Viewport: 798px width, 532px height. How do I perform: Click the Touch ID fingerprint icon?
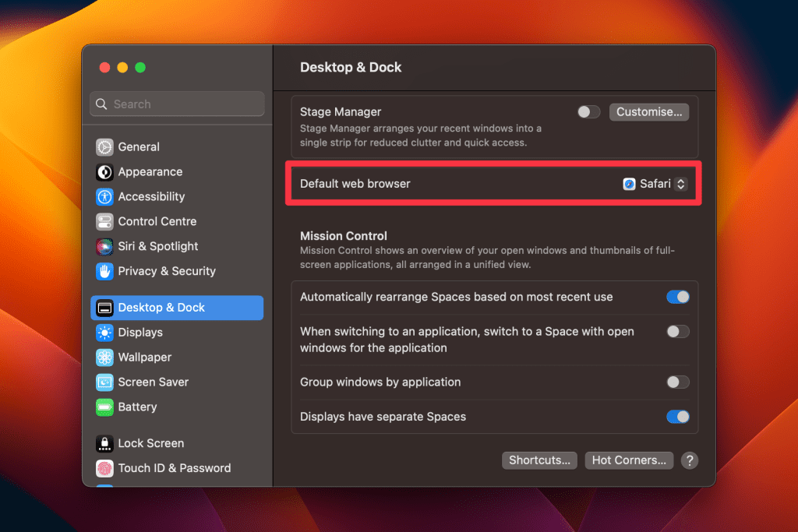click(x=104, y=468)
